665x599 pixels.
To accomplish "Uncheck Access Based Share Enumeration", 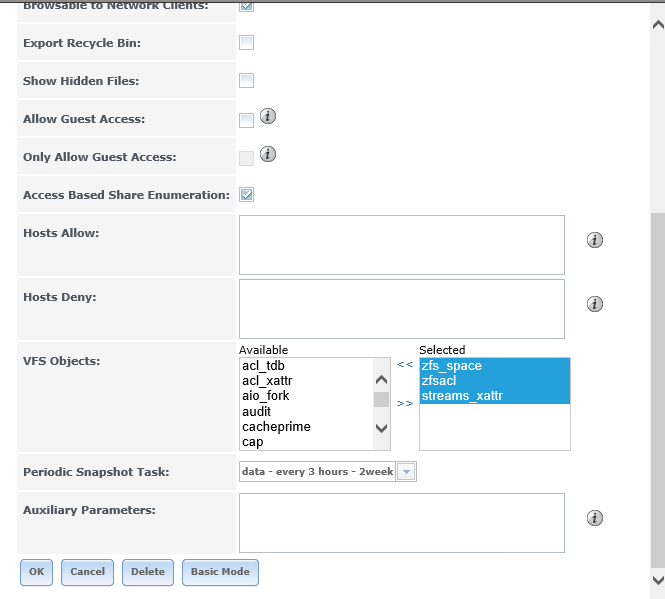I will click(246, 195).
